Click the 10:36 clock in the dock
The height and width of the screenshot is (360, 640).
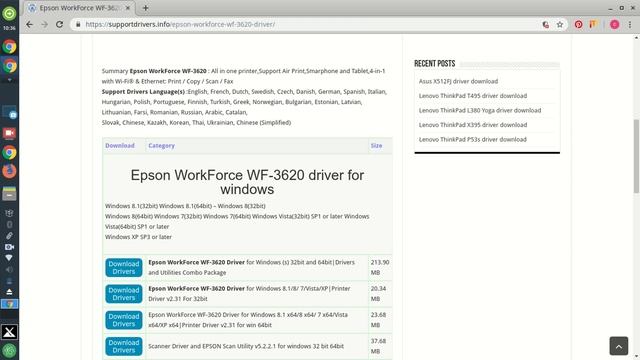[x=9, y=28]
